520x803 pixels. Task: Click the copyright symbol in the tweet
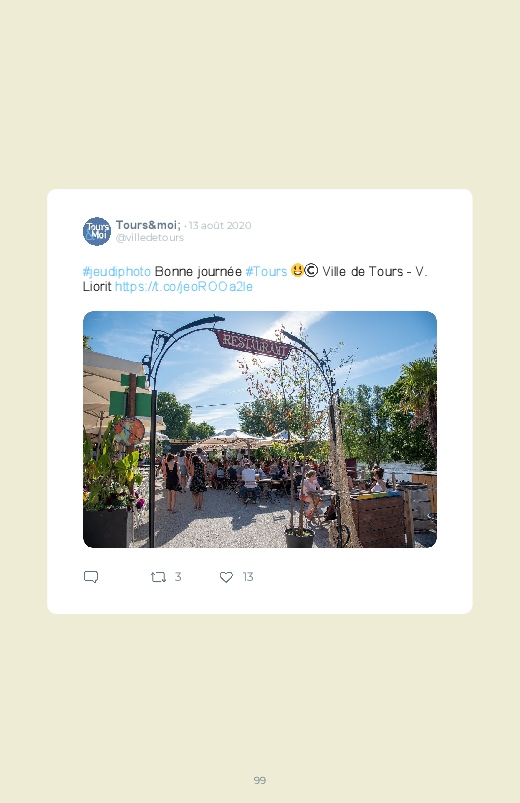[311, 270]
